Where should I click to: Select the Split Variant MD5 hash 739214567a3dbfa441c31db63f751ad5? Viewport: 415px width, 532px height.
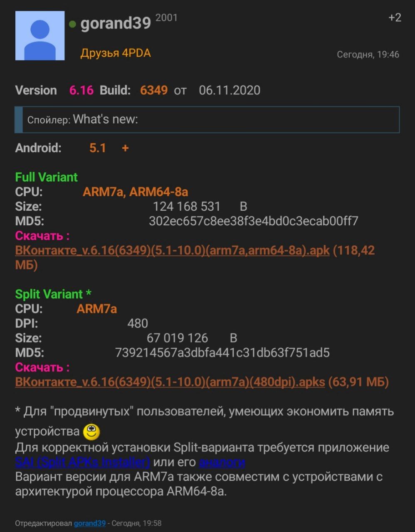click(x=222, y=353)
